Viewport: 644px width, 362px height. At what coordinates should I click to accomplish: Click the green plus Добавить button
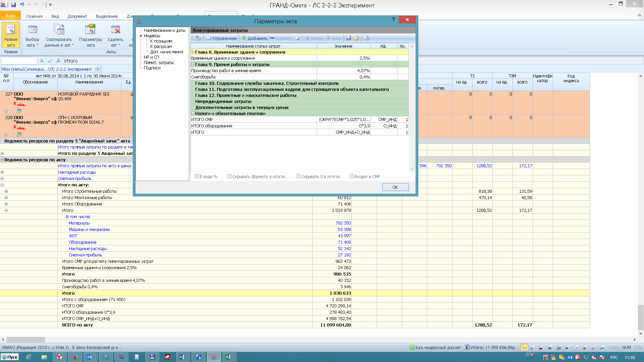pos(254,38)
